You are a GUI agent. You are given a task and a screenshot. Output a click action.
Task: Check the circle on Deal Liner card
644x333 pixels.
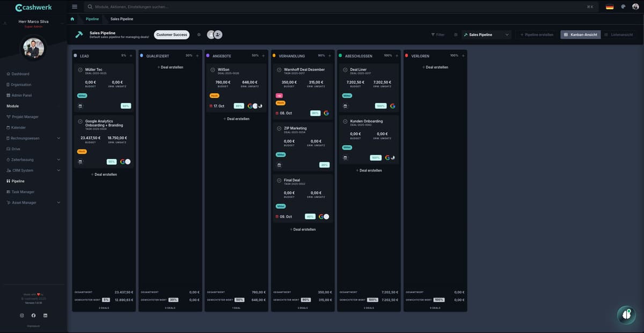coord(345,70)
